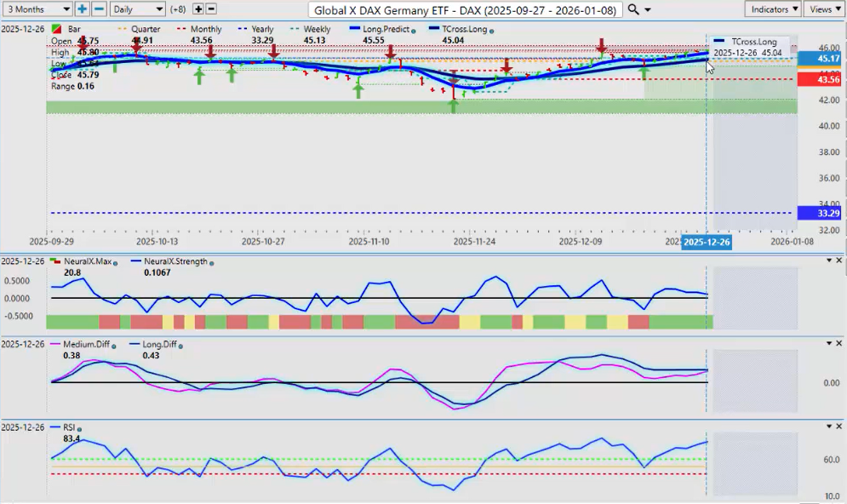Close the Medium.Diff panel with X
Image resolution: width=847 pixels, height=504 pixels.
coord(838,342)
